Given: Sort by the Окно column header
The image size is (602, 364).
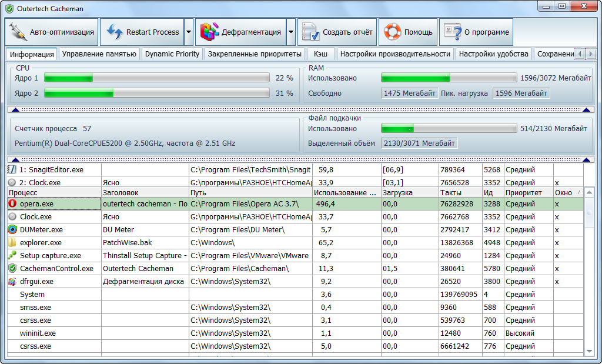Looking at the screenshot, I should coord(568,193).
